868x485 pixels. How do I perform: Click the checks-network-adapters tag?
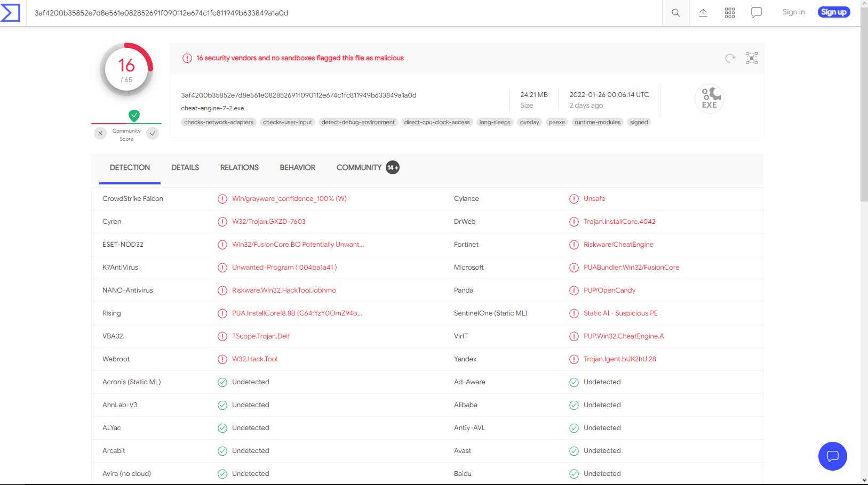pyautogui.click(x=219, y=123)
